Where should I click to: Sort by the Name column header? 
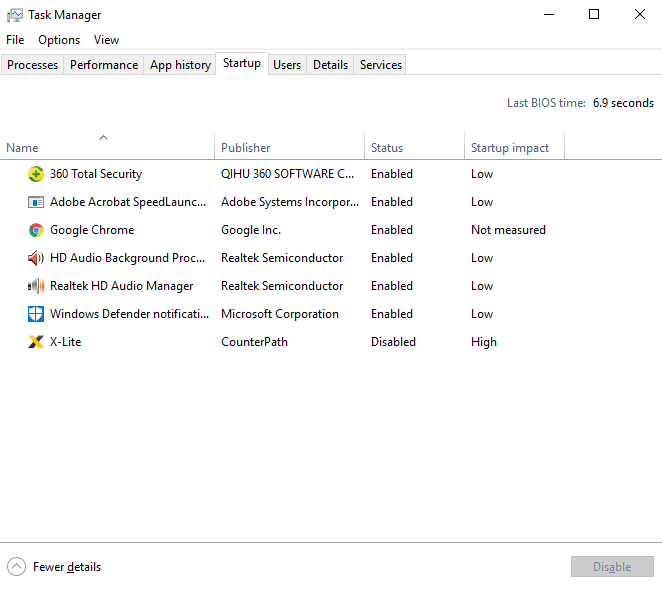(x=107, y=146)
